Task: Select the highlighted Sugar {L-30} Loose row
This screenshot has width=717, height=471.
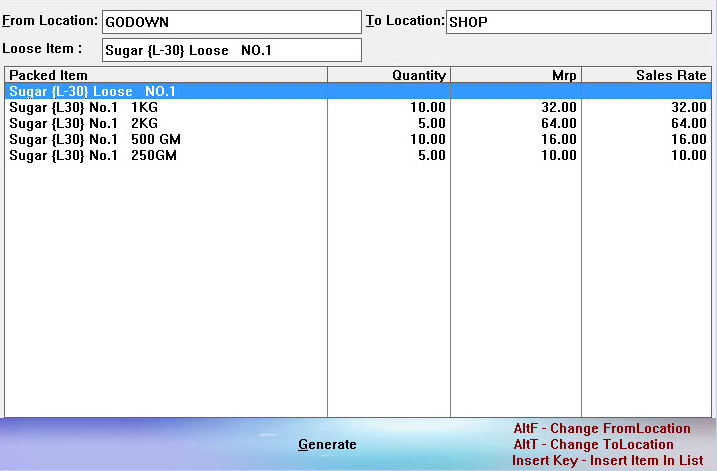Action: click(358, 91)
